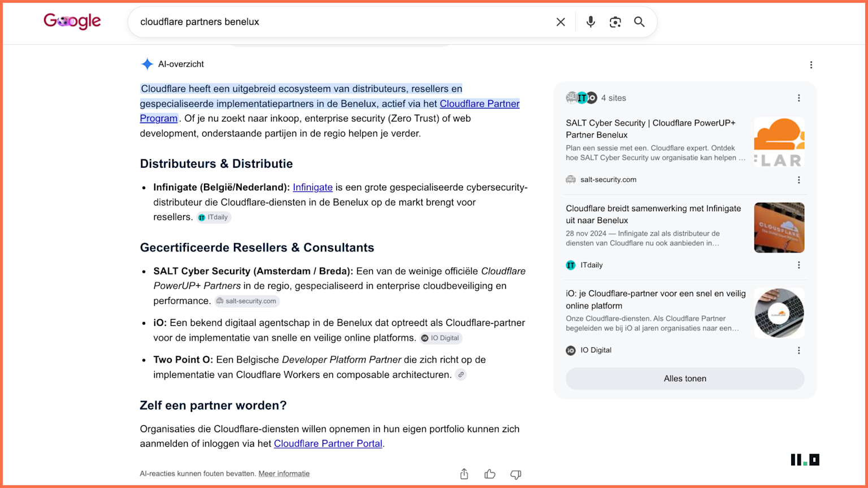Share the AI overview
Viewport: 868px width, 488px height.
point(464,474)
